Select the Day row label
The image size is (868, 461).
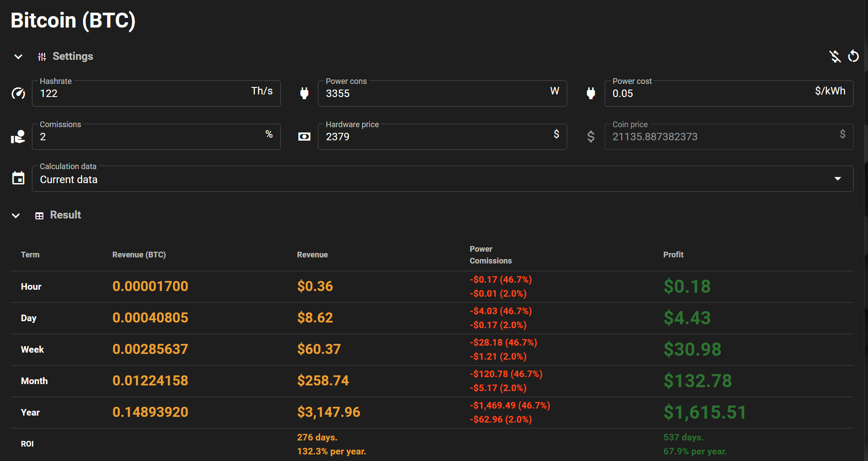click(x=29, y=318)
